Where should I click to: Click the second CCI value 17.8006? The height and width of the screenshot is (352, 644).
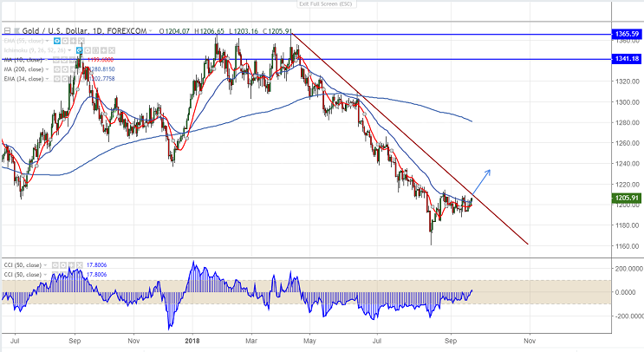click(96, 275)
